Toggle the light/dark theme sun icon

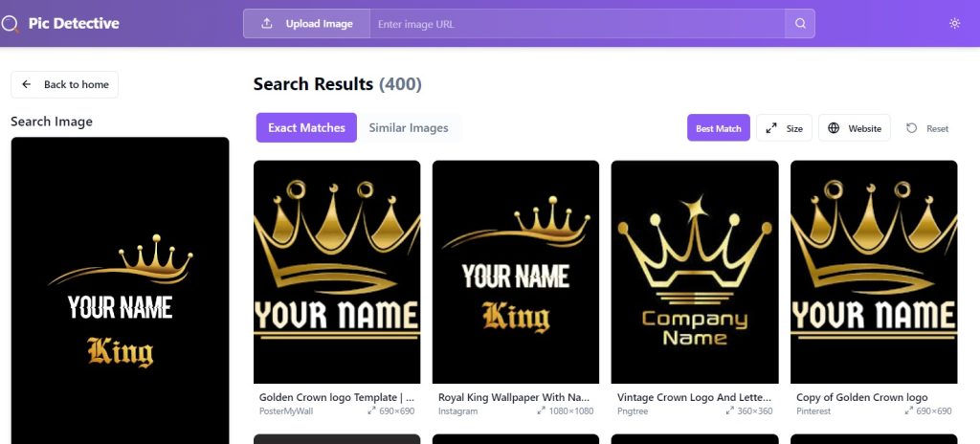pos(954,24)
